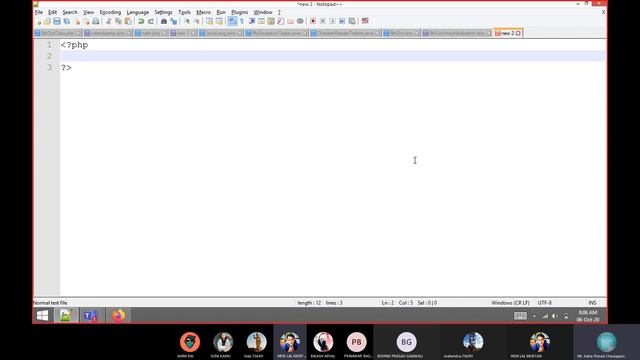Image resolution: width=640 pixels, height=360 pixels.
Task: Open Find with the binoculars icon
Action: (164, 21)
